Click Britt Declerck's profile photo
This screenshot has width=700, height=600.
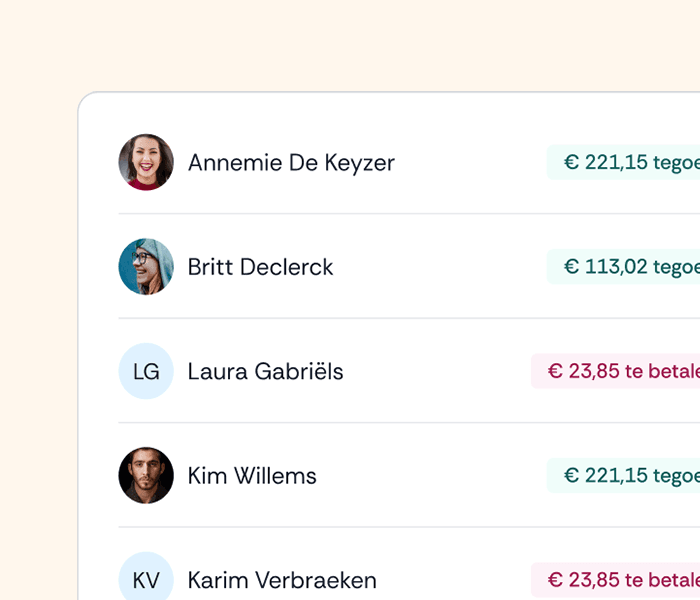[x=146, y=267]
